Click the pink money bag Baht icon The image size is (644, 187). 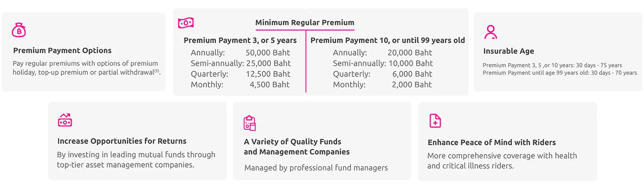[x=19, y=30]
